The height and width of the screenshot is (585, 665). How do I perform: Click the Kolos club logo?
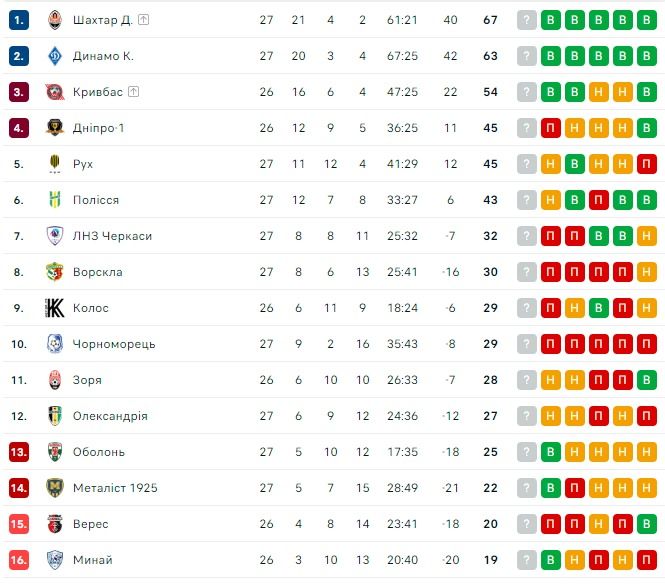point(55,308)
